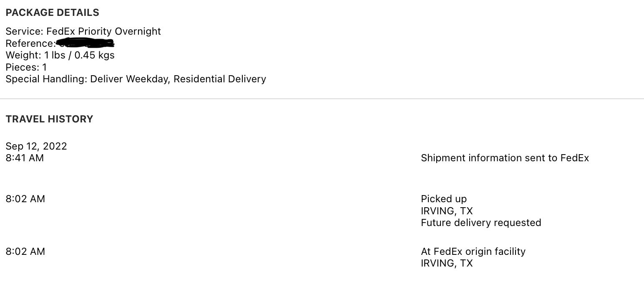Click the 8:02 AM origin facility timestamp

pyautogui.click(x=25, y=251)
